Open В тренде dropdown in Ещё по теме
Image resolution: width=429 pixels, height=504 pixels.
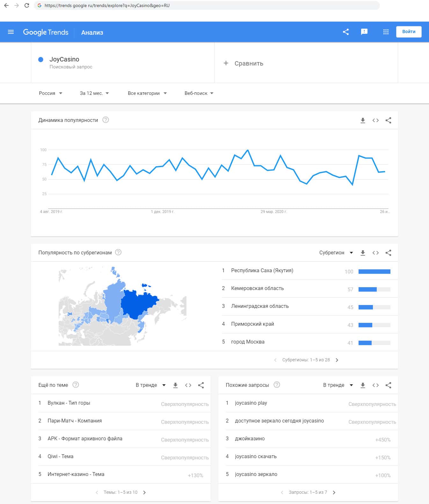coord(151,385)
